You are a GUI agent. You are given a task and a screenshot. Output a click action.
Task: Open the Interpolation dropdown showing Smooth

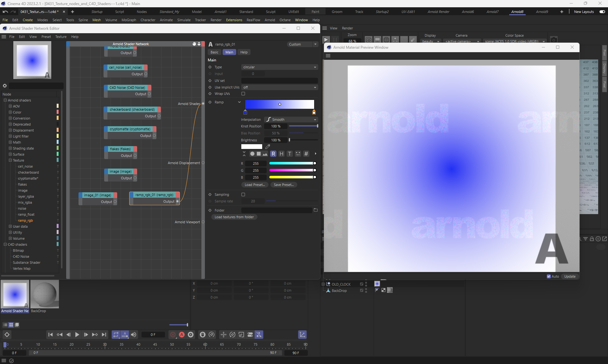click(x=291, y=120)
